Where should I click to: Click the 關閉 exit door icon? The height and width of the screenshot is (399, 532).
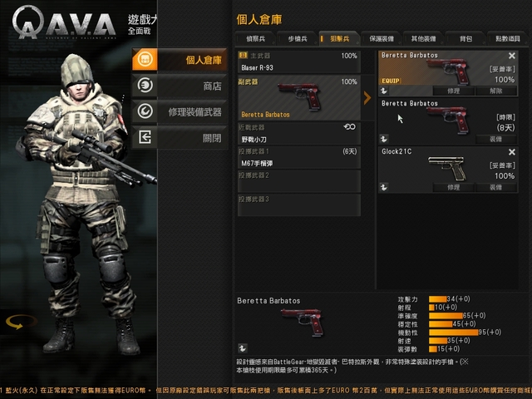click(x=145, y=137)
